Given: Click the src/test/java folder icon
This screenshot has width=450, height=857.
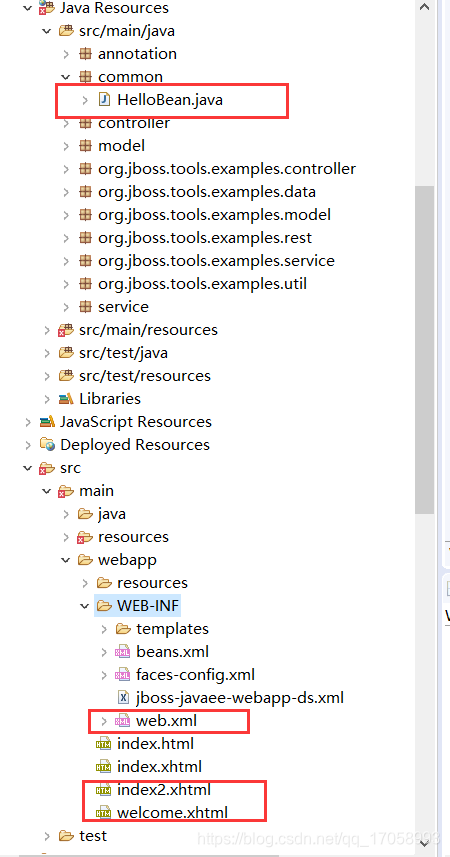Looking at the screenshot, I should pos(66,353).
